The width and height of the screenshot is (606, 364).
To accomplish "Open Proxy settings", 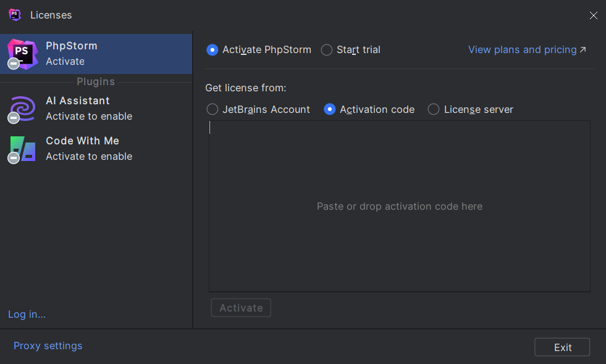I will point(48,346).
